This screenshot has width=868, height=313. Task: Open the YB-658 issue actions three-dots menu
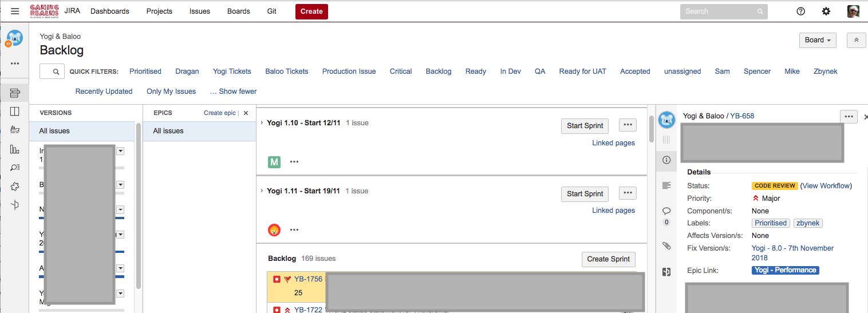point(849,116)
